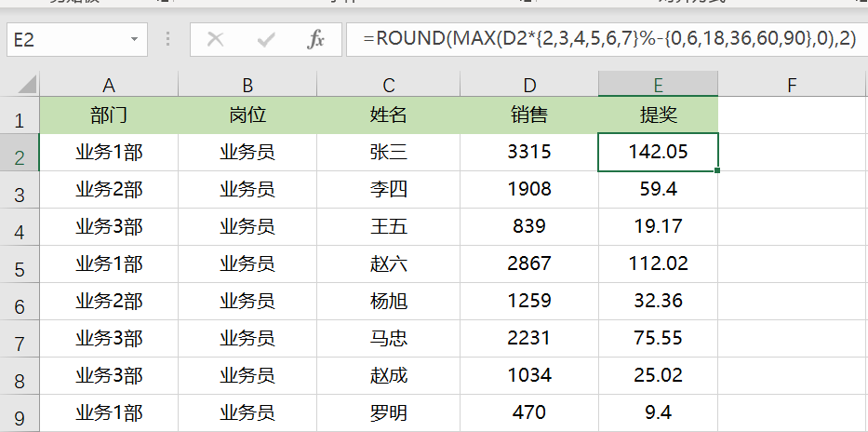The height and width of the screenshot is (432, 868).
Task: Select row 6 header
Action: pos(20,302)
